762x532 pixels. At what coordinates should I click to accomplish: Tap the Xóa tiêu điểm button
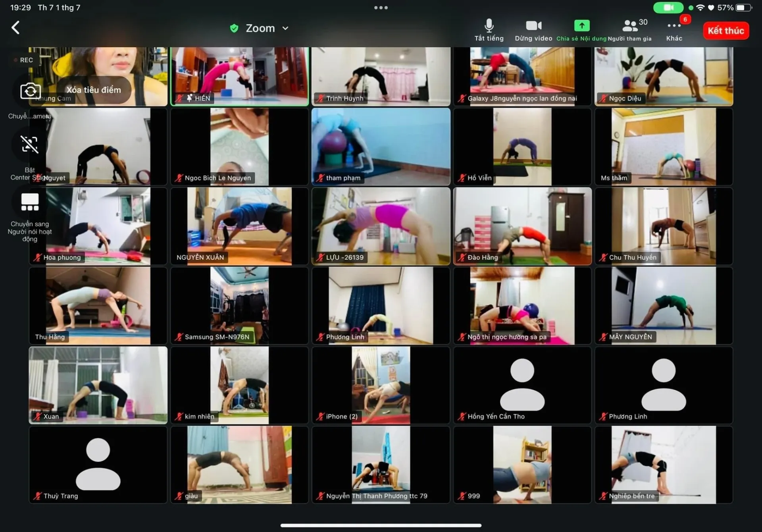coord(94,90)
